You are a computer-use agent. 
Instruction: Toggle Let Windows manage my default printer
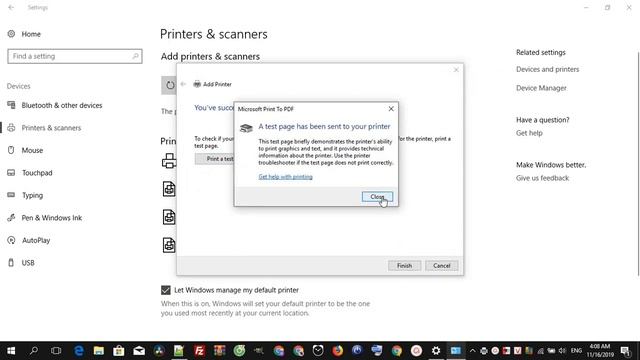166,290
